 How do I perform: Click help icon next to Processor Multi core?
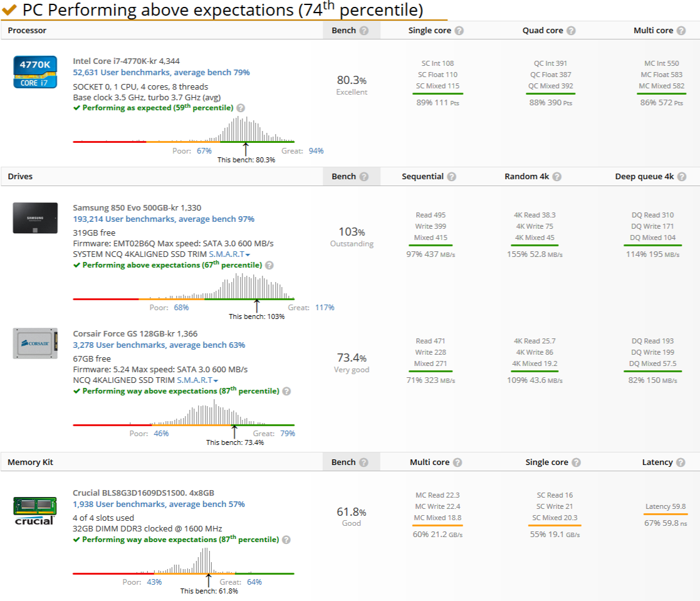681,30
